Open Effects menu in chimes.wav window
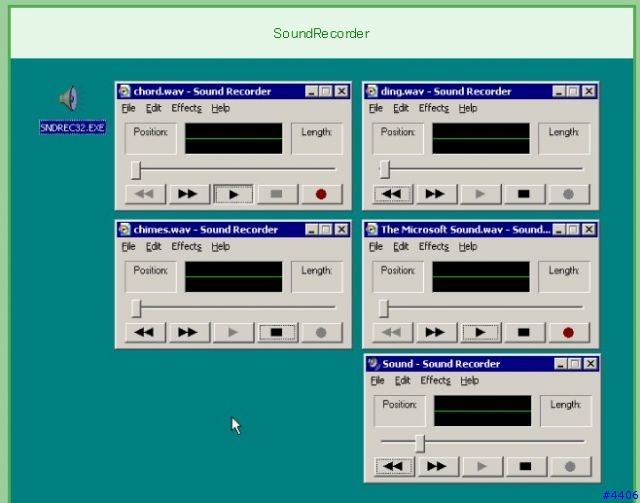 [x=187, y=247]
